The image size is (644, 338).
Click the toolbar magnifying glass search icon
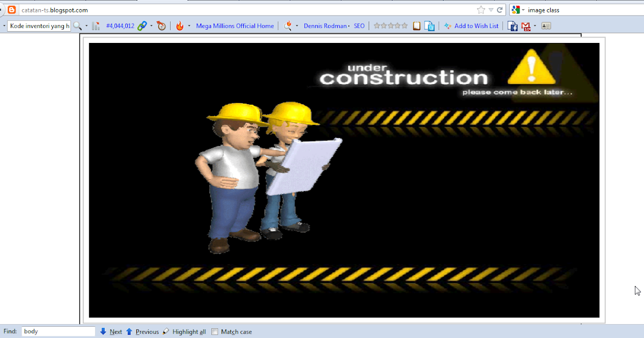(x=78, y=26)
